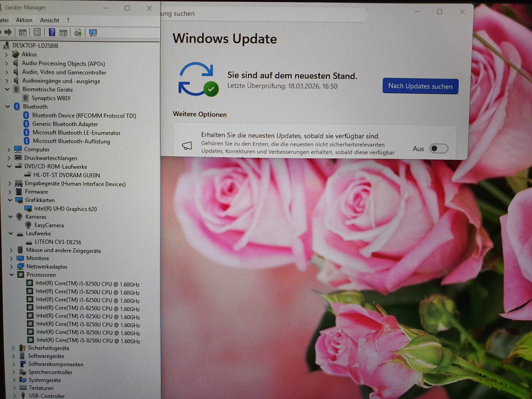The image size is (532, 399).
Task: Collapse the Prozessoren category
Action: click(12, 275)
